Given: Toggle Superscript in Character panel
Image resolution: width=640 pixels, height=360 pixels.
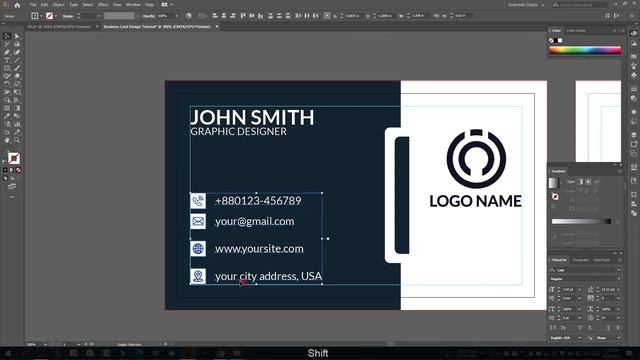Looking at the screenshot, I should pos(580,328).
